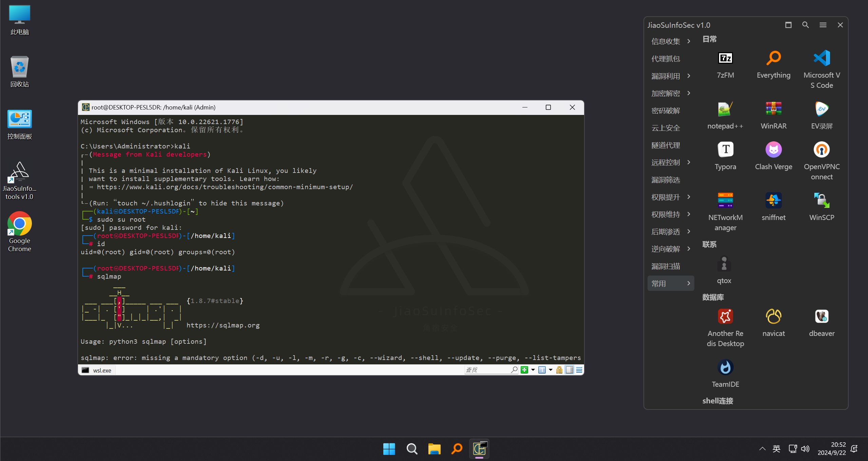Launch Clash Verge
The height and width of the screenshot is (461, 868).
coord(773,157)
